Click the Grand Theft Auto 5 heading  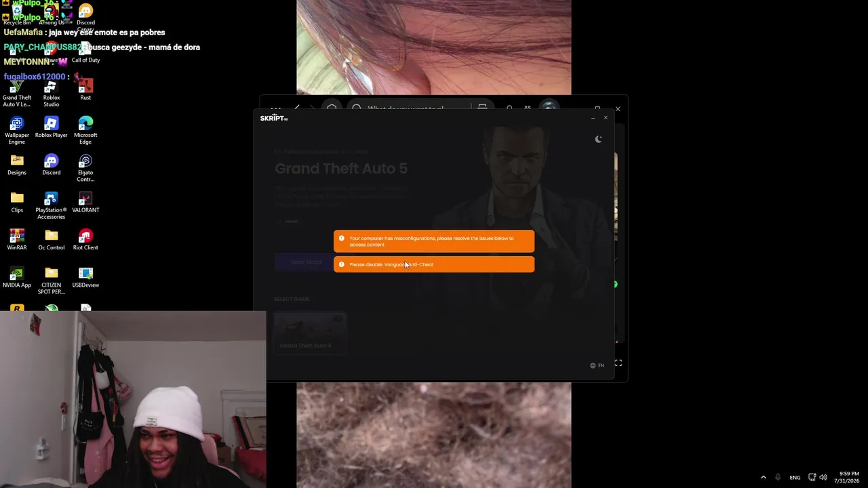341,168
